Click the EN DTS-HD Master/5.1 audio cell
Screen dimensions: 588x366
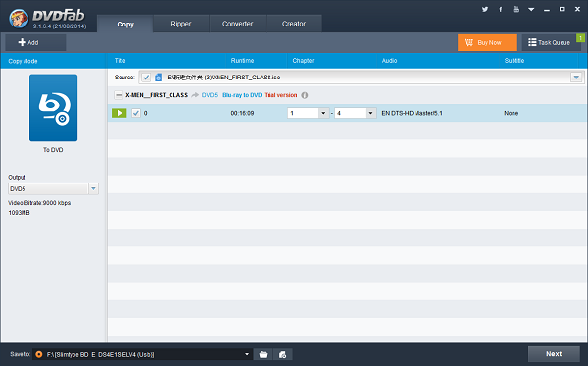click(413, 113)
